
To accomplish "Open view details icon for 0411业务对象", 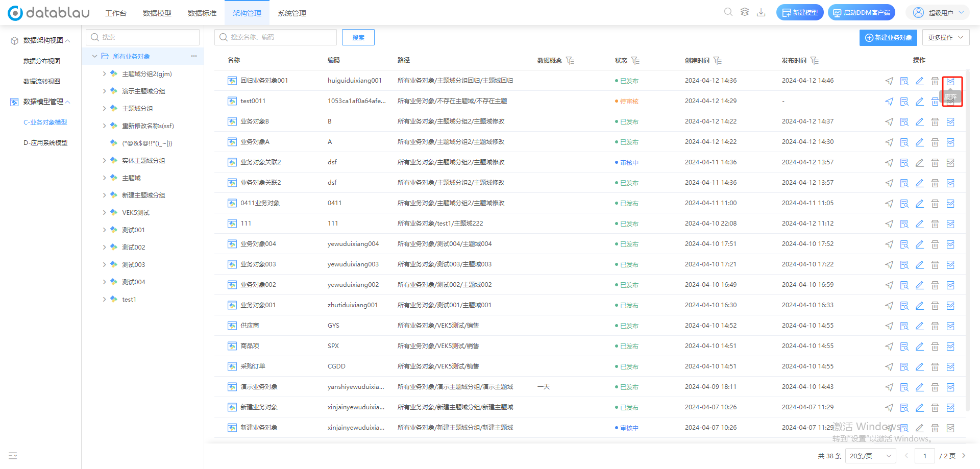I will click(x=904, y=204).
